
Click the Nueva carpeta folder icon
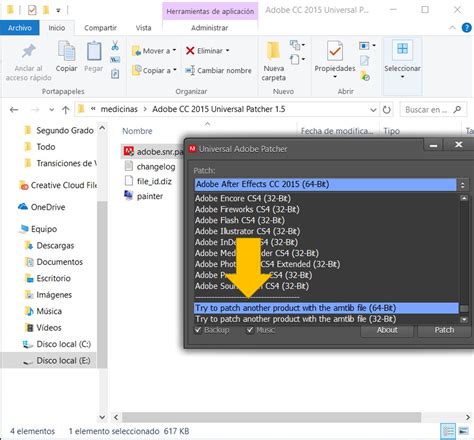(273, 51)
